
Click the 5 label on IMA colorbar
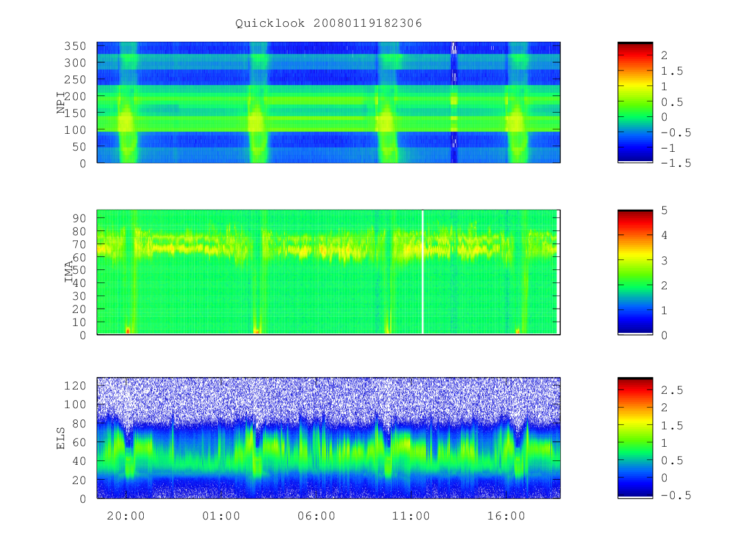(664, 210)
